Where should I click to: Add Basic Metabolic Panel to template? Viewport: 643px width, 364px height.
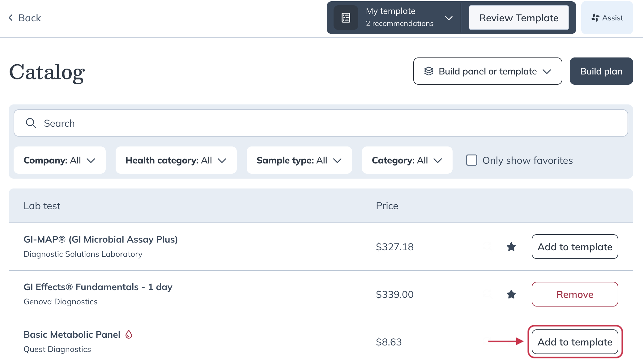point(575,342)
